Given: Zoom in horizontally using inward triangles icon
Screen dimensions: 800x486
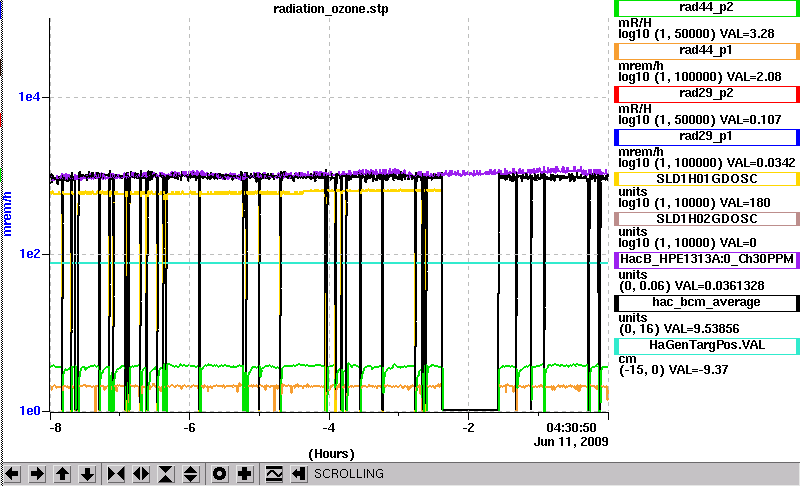Looking at the screenshot, I should (116, 474).
